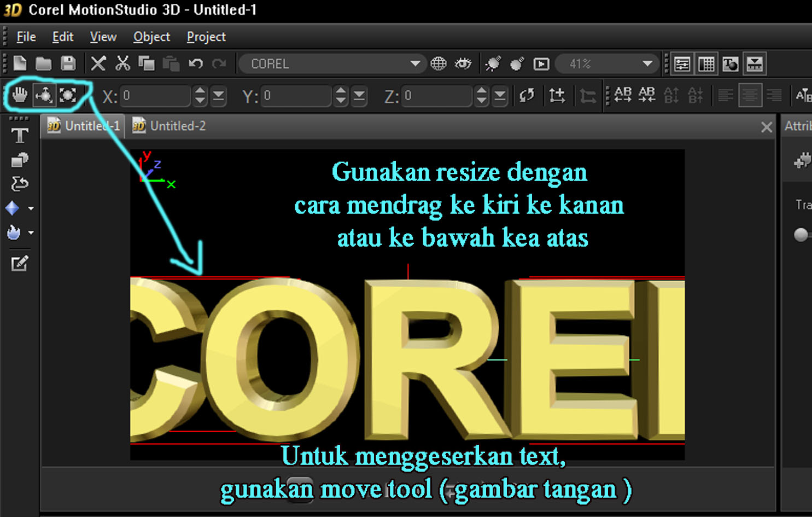Image resolution: width=812 pixels, height=517 pixels.
Task: Increase character spacing AB icon
Action: pyautogui.click(x=623, y=95)
